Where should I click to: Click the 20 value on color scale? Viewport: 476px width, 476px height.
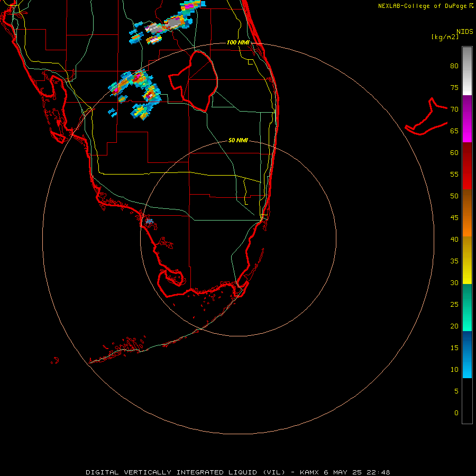click(x=454, y=326)
